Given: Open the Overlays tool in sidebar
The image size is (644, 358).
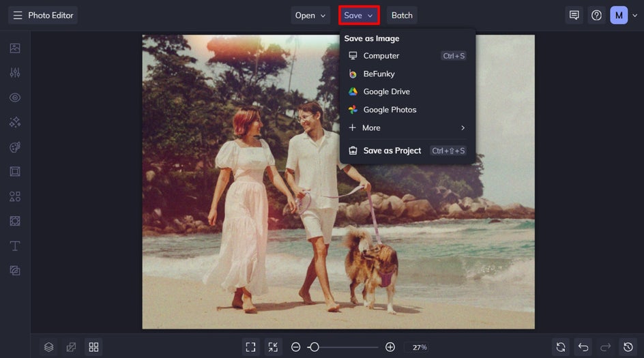Looking at the screenshot, I should pos(15,221).
